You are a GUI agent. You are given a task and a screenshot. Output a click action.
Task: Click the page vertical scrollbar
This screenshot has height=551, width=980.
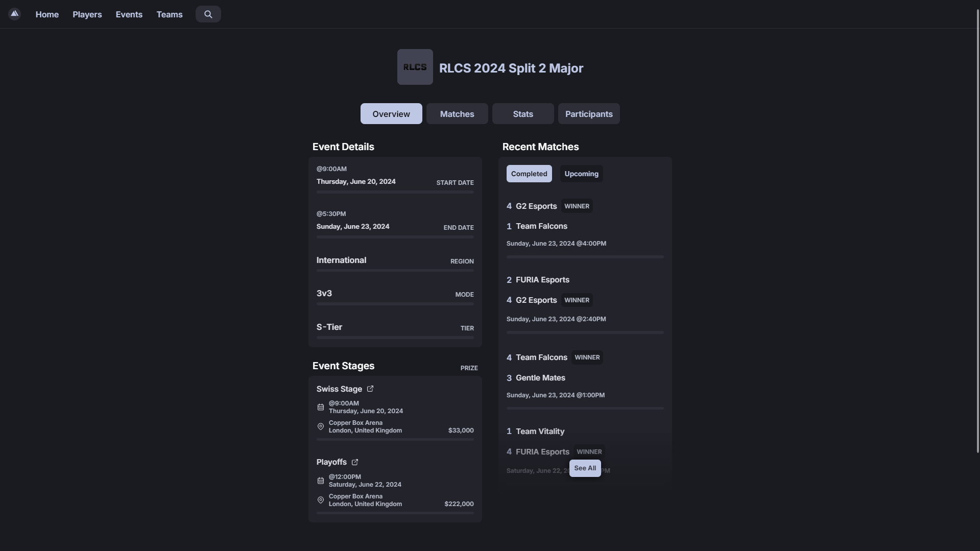pyautogui.click(x=977, y=230)
